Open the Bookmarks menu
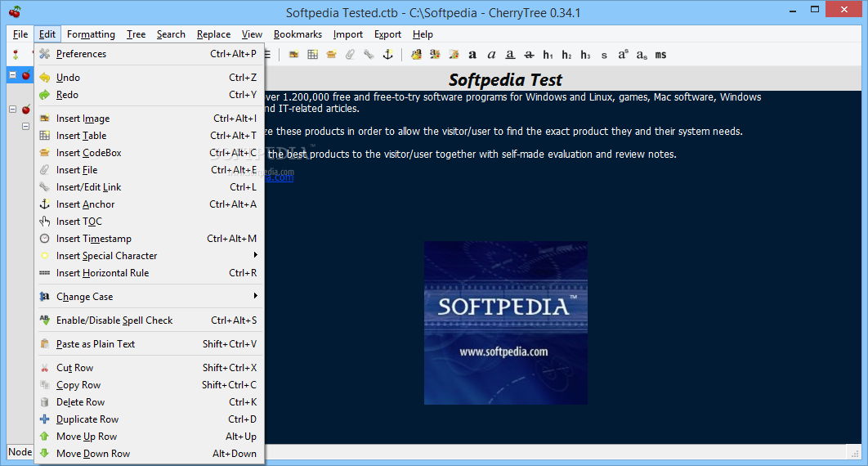The width and height of the screenshot is (868, 466). (x=298, y=34)
